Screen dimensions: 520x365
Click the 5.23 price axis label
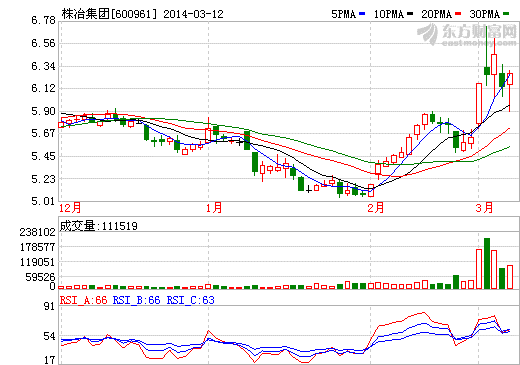[43, 179]
